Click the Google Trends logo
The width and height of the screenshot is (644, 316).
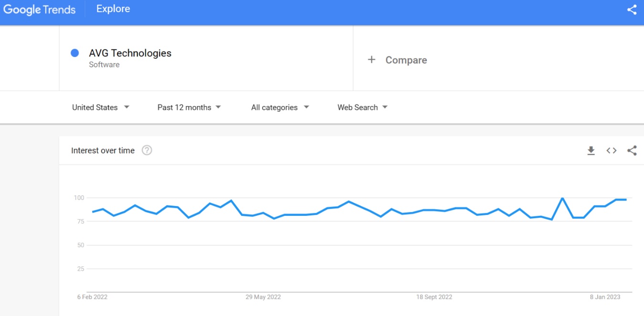pos(40,10)
